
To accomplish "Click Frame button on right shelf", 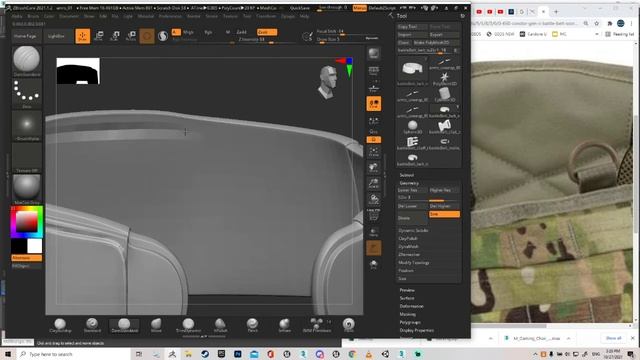I will pos(373,153).
